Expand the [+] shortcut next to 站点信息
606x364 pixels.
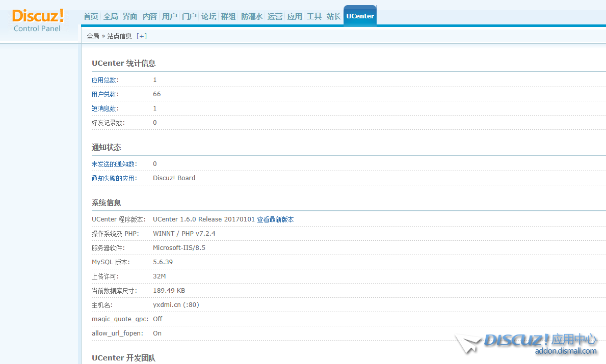pos(142,36)
